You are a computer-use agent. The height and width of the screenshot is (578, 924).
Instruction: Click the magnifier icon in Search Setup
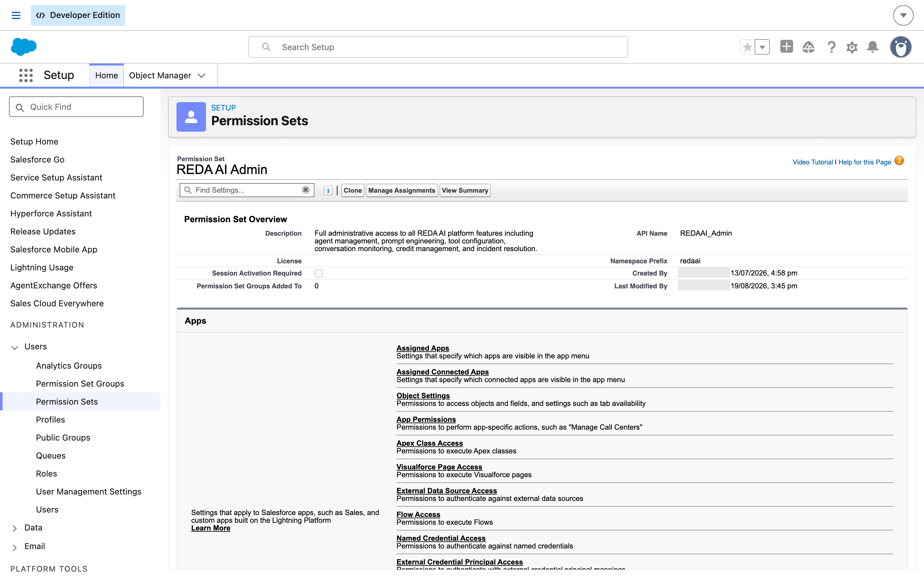[x=266, y=47]
